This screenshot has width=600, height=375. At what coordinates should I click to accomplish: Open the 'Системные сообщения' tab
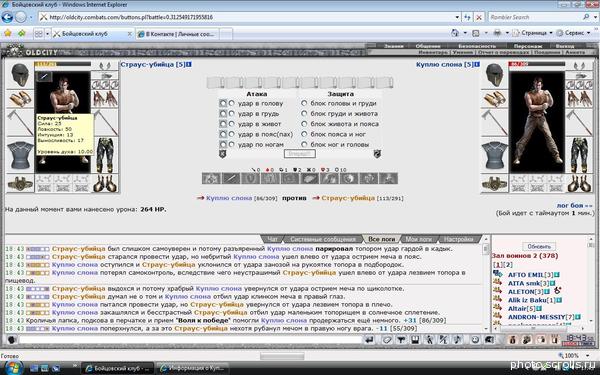323,239
